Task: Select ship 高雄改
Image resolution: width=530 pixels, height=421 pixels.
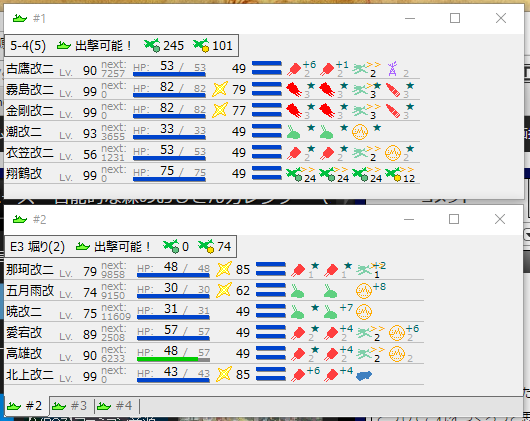Action: click(24, 353)
